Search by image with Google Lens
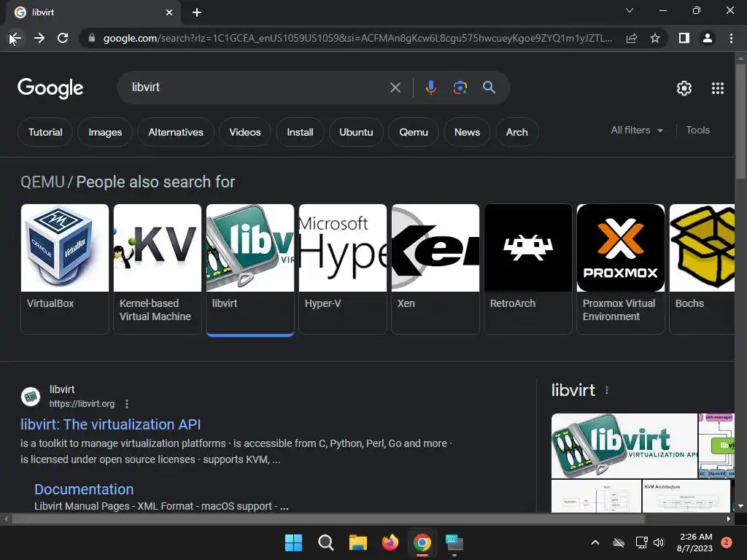Viewport: 747px width, 560px height. 460,87
